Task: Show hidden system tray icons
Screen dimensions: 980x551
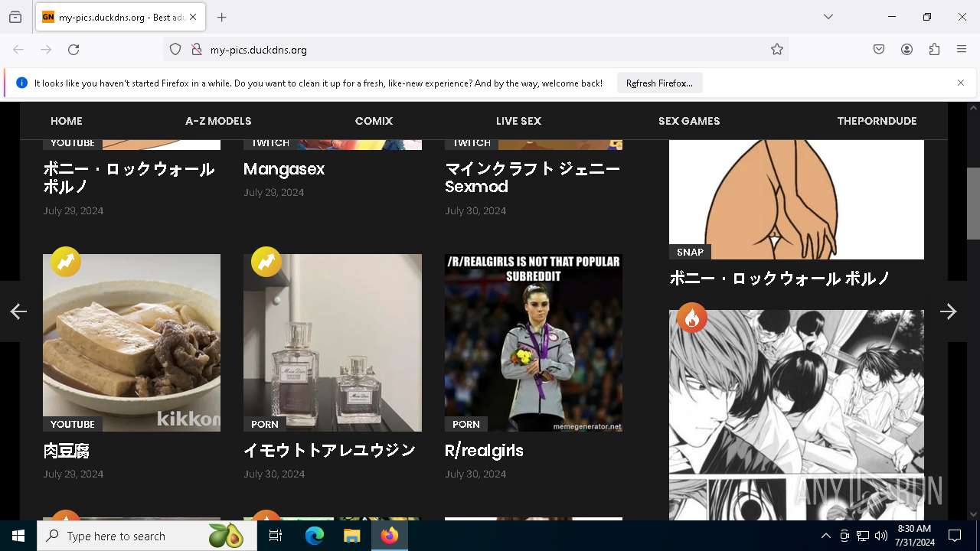Action: 825,536
